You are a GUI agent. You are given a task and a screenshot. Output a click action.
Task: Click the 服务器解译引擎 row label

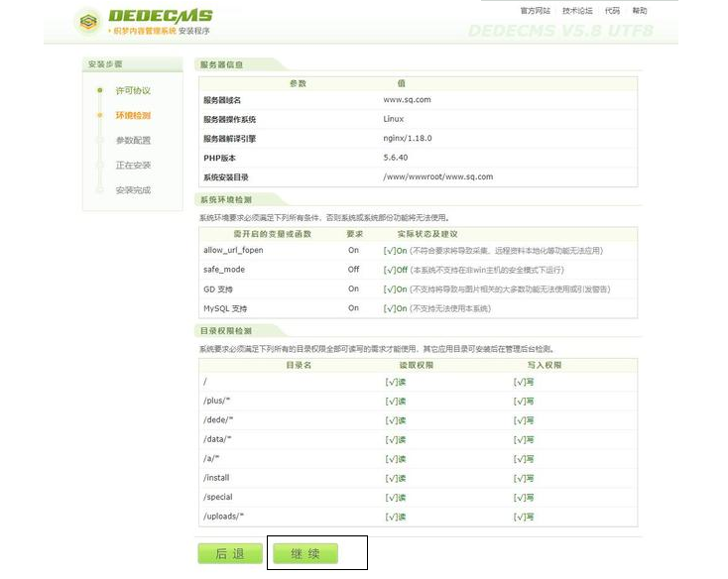(229, 139)
